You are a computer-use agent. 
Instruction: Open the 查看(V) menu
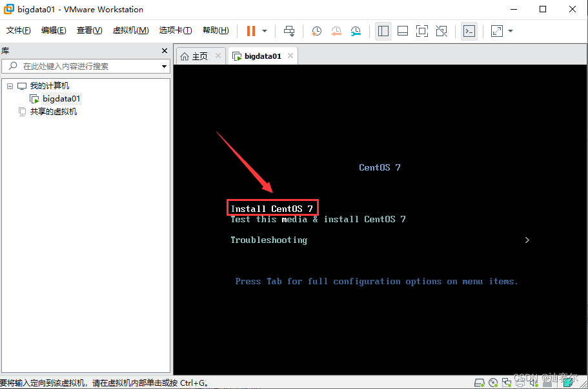click(90, 30)
